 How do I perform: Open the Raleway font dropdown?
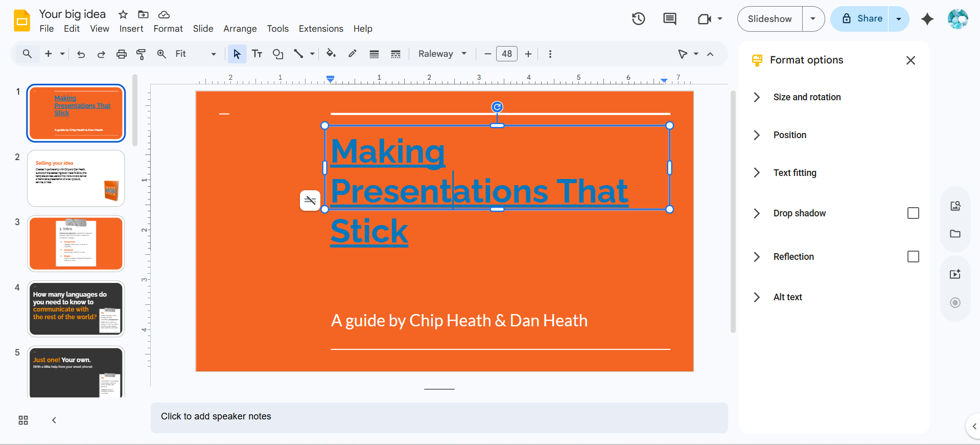[442, 54]
